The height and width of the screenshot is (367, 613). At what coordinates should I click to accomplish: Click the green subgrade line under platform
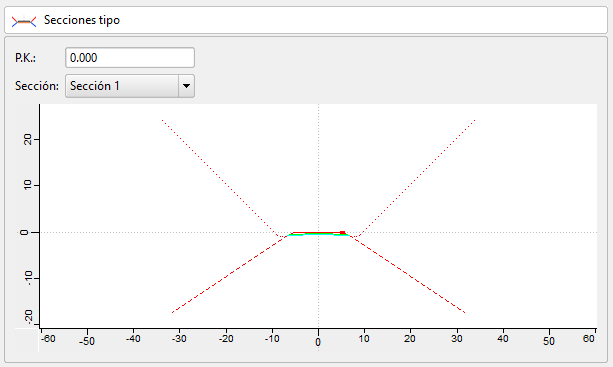point(318,235)
